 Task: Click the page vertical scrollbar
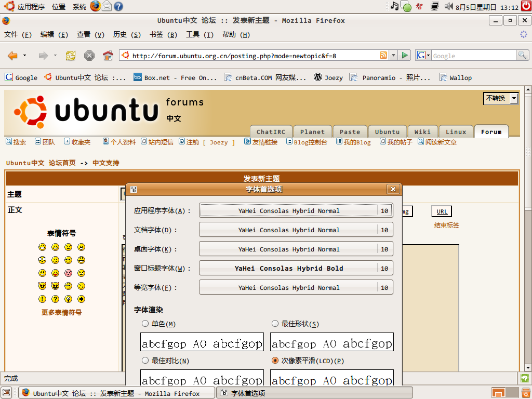pyautogui.click(x=528, y=228)
